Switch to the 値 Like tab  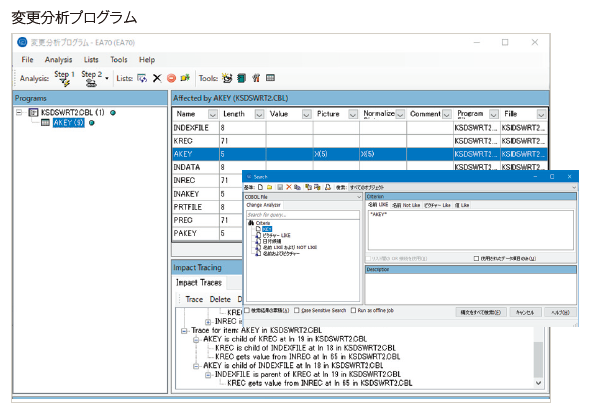pos(462,205)
